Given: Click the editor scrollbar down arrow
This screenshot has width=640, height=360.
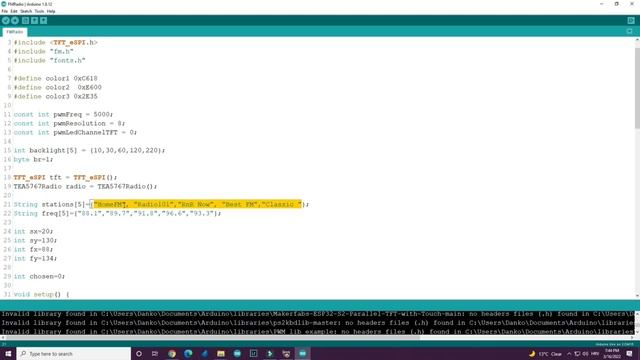Looking at the screenshot, I should (637, 296).
